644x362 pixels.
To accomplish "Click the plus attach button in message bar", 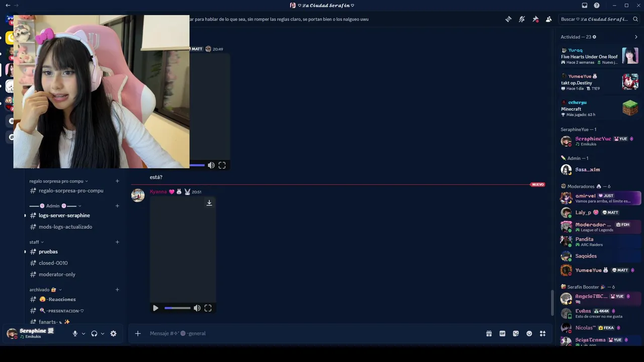I will click(x=138, y=333).
